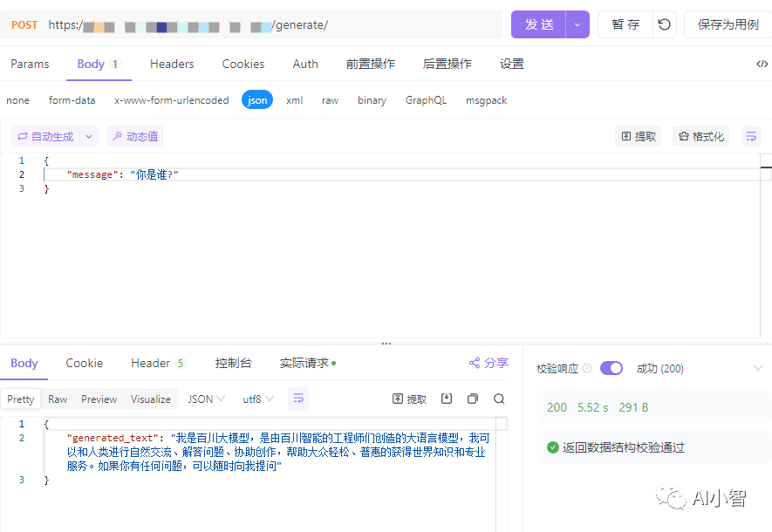Viewport: 772px width, 532px height.
Task: Click the 格式化 format button
Action: click(x=701, y=136)
